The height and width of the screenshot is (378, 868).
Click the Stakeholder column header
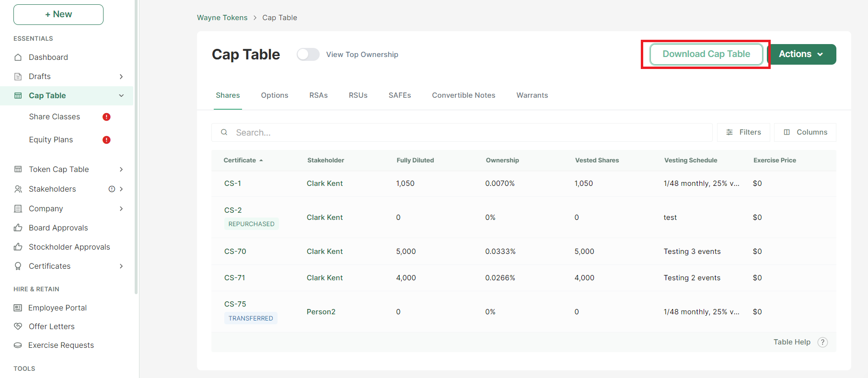click(x=325, y=160)
